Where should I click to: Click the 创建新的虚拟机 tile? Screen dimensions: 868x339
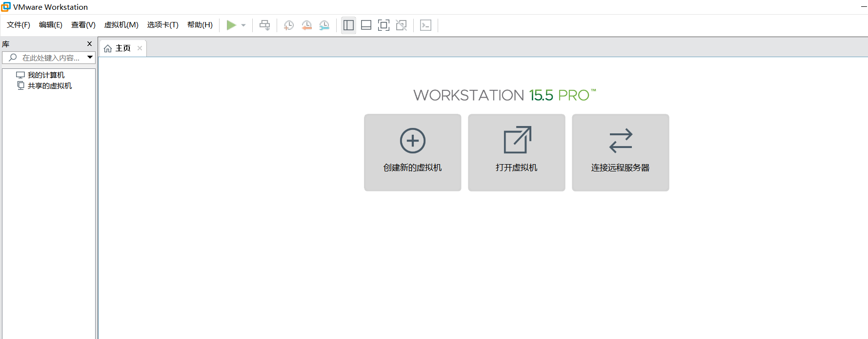click(413, 152)
